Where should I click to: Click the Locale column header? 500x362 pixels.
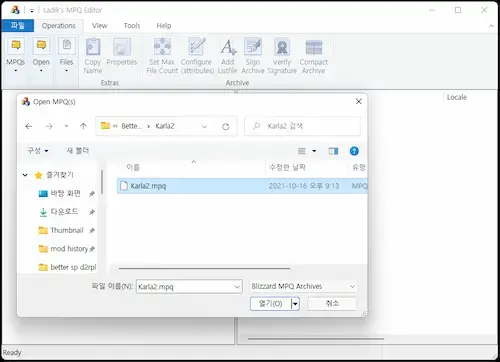[457, 97]
